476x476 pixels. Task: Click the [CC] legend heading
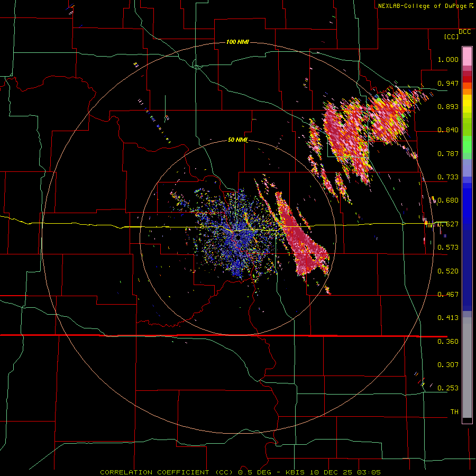click(451, 36)
